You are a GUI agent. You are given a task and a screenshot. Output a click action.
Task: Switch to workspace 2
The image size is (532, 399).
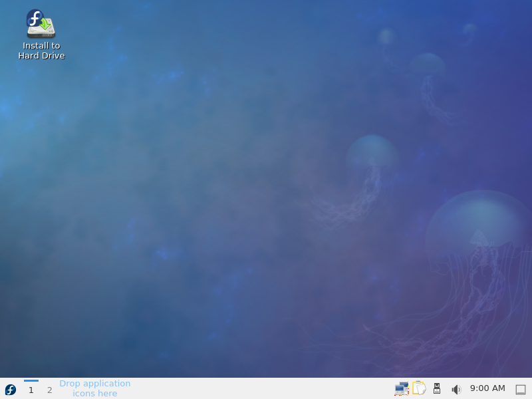pyautogui.click(x=49, y=390)
